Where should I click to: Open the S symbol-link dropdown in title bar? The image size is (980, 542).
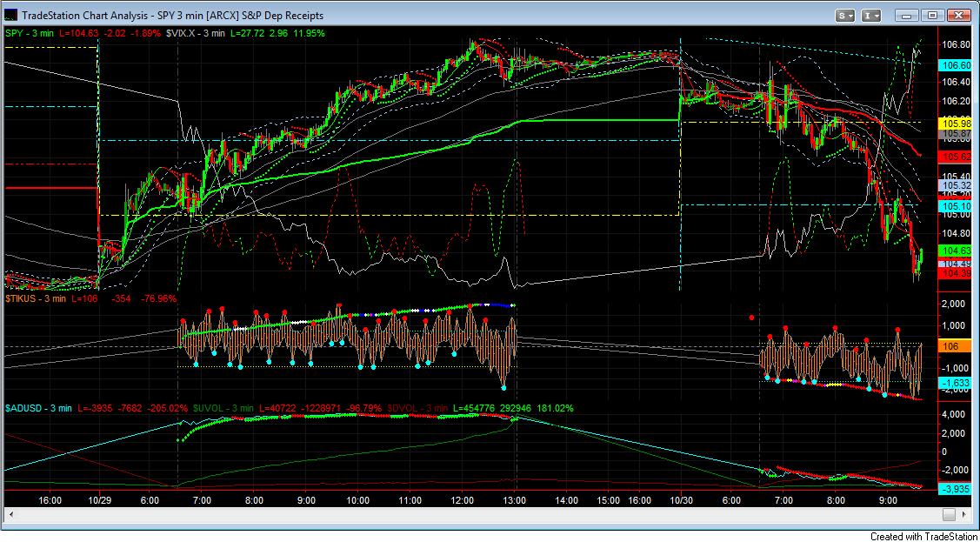pyautogui.click(x=845, y=15)
